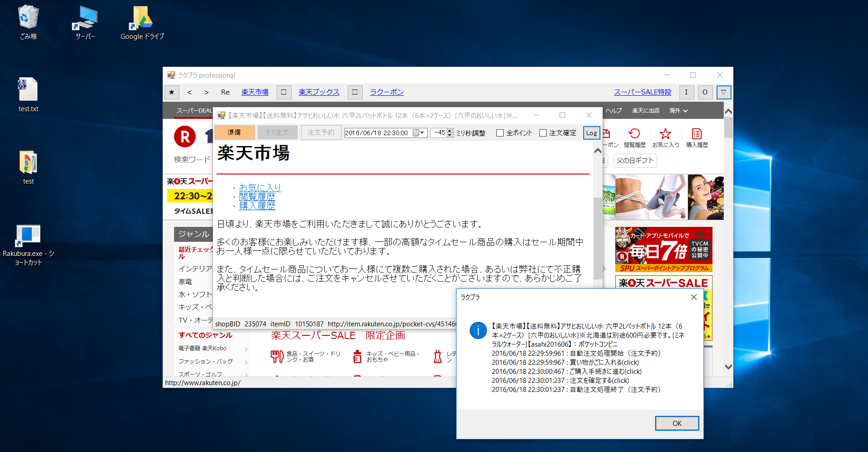Screen dimensions: 868x452
Task: Select the test Chrome folder icon
Action: 28,167
